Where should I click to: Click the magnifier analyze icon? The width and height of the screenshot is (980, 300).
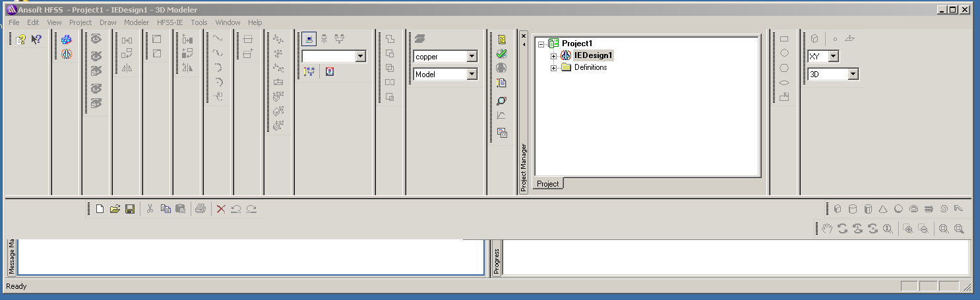point(502,101)
